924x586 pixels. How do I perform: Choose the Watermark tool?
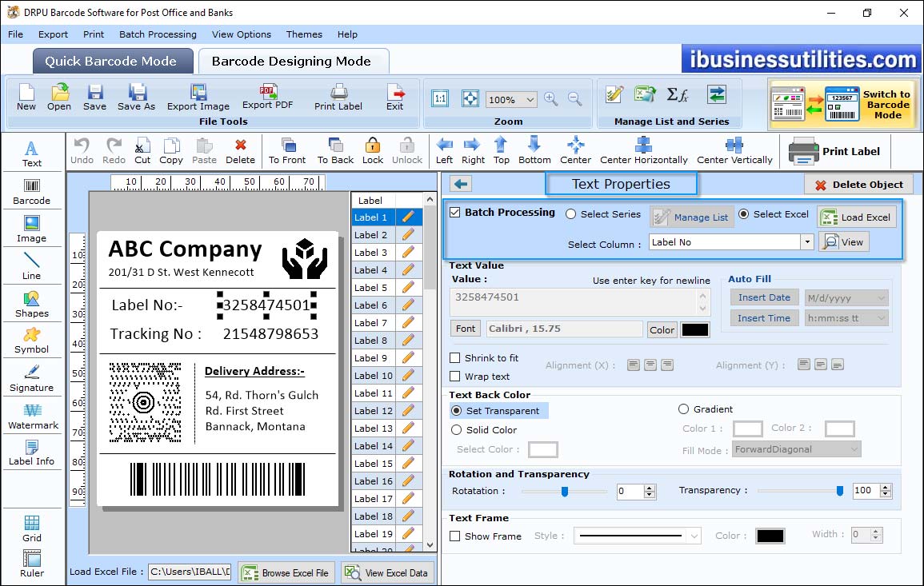click(x=33, y=417)
